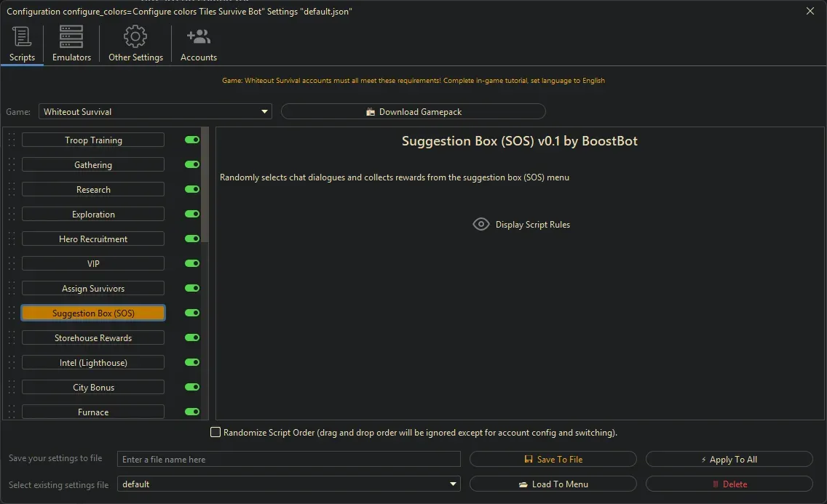This screenshot has height=504, width=827.
Task: Click drag handle beside Research script
Action: (12, 190)
